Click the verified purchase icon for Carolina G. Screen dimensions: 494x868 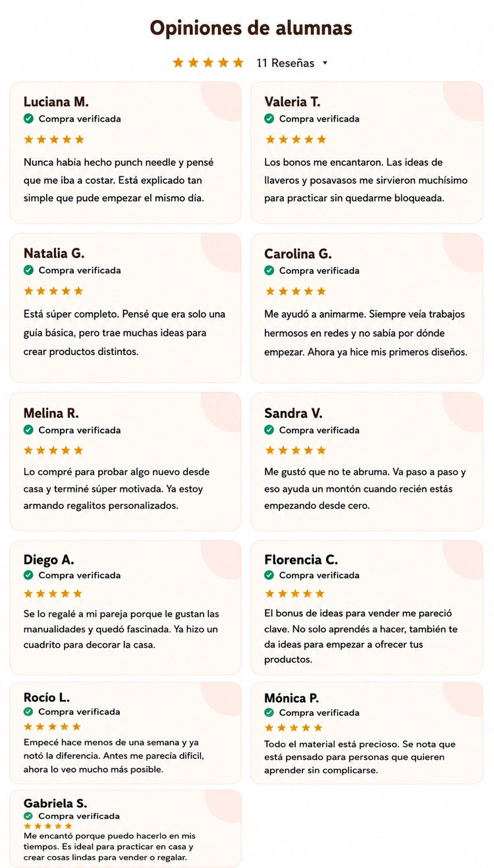point(269,271)
